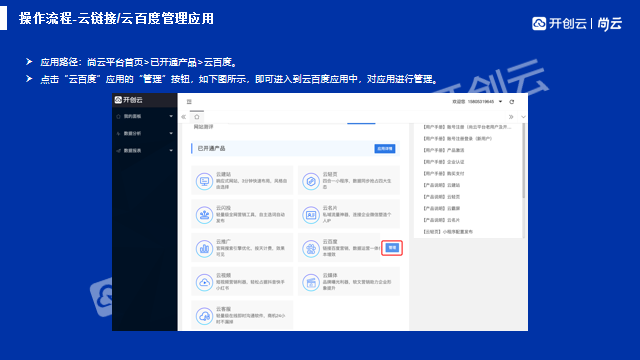Click the 云百度 paw icon
Image resolution: width=640 pixels, height=360 pixels.
(311, 248)
